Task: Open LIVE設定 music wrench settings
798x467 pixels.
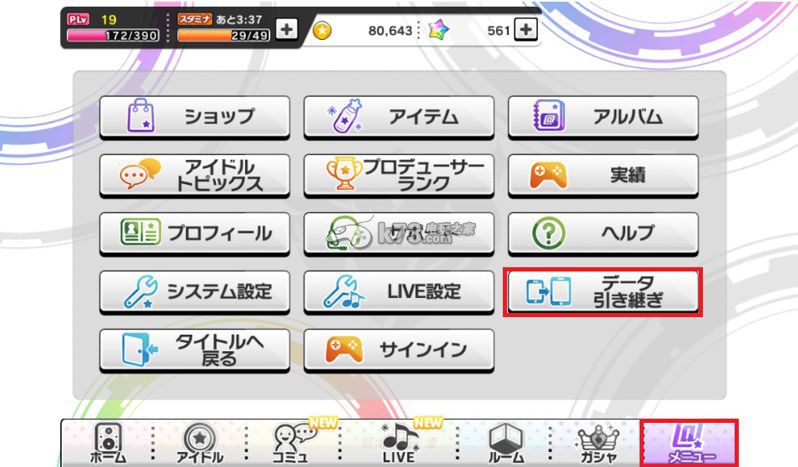Action: click(398, 291)
